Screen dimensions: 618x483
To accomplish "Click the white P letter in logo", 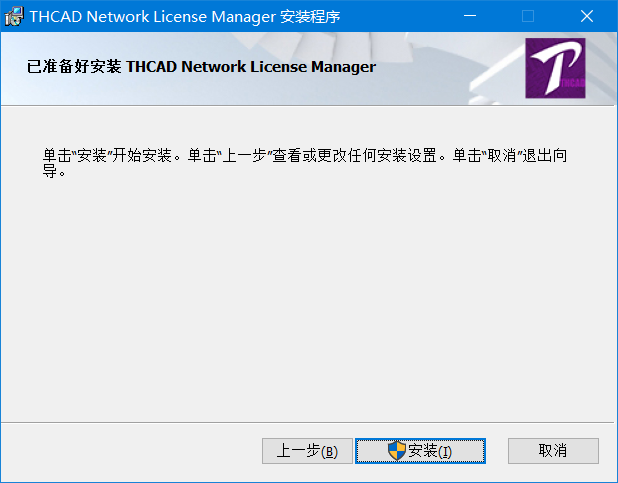I will click(555, 67).
